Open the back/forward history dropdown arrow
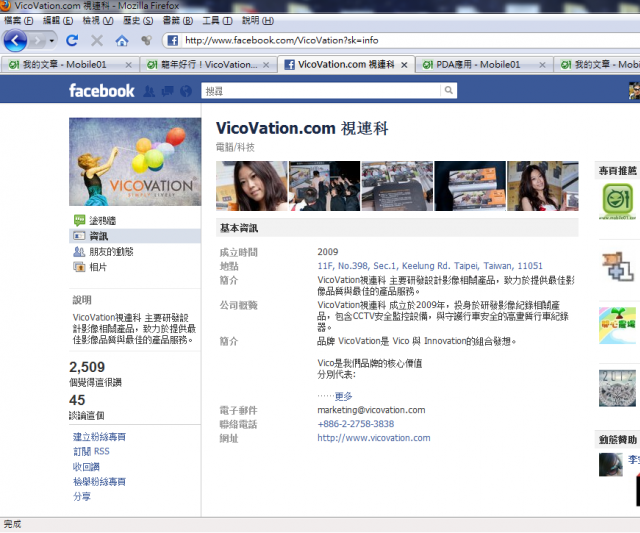 (51, 41)
